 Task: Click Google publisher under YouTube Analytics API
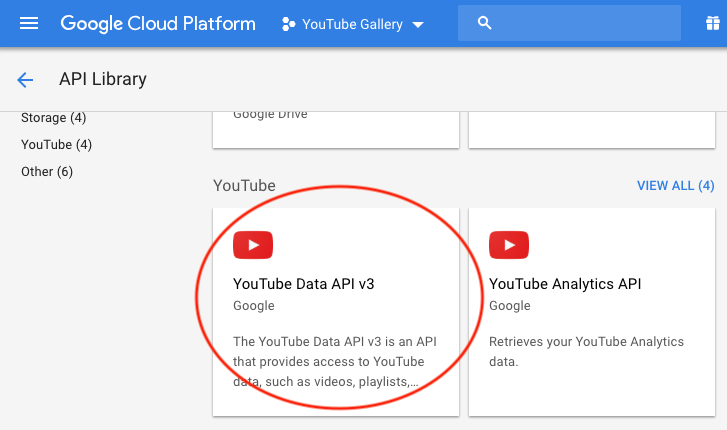click(509, 306)
